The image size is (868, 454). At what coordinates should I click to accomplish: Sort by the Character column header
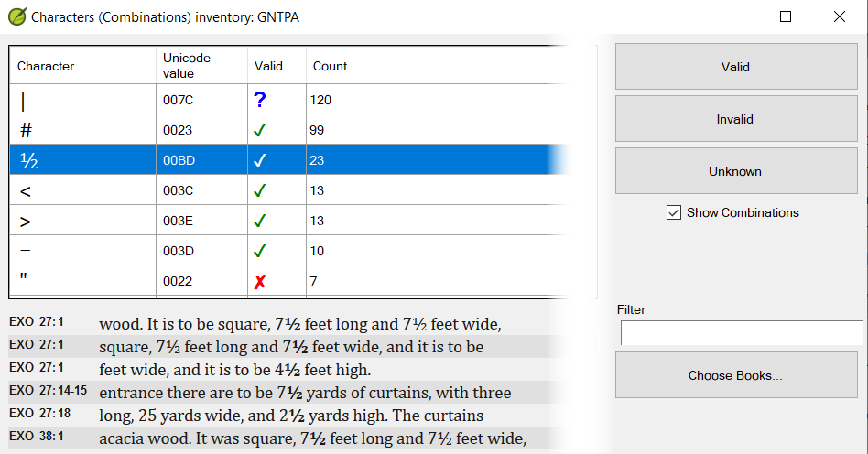pyautogui.click(x=46, y=66)
